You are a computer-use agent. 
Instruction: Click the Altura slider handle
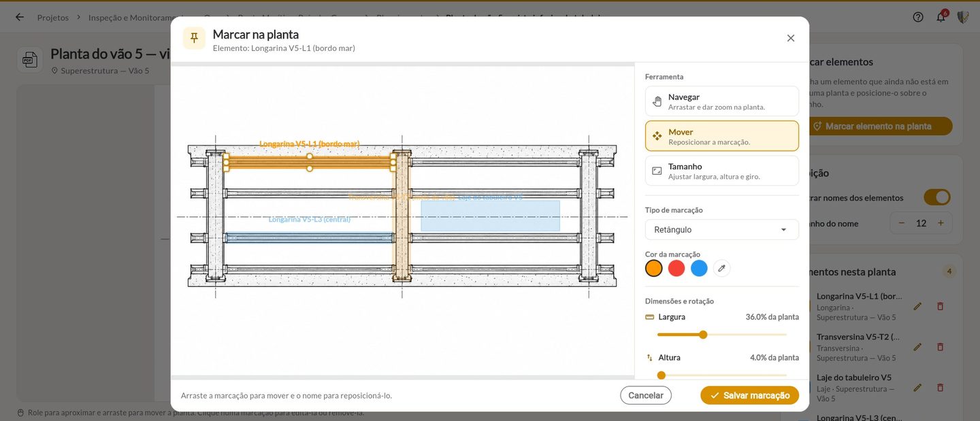(x=661, y=375)
